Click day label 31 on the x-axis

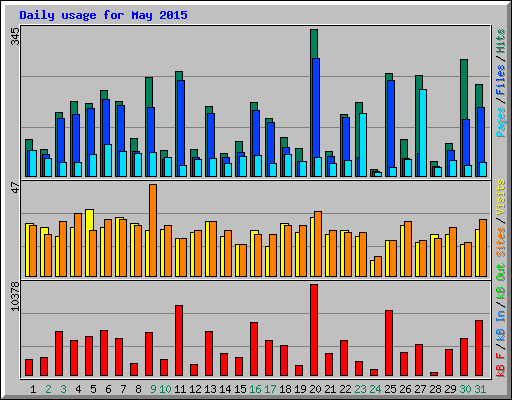[x=480, y=389]
